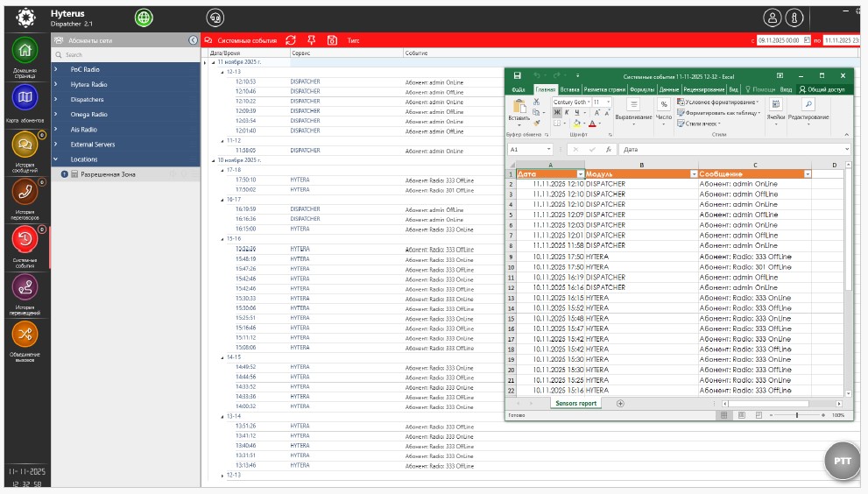This screenshot has width=868, height=494.
Task: Collapse the Locations group
Action: tap(56, 159)
